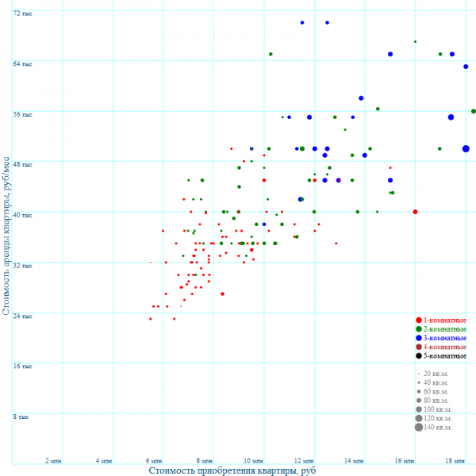Select the blue 3-комнатные legend marker
This screenshot has height=476, width=476.
coord(418,339)
